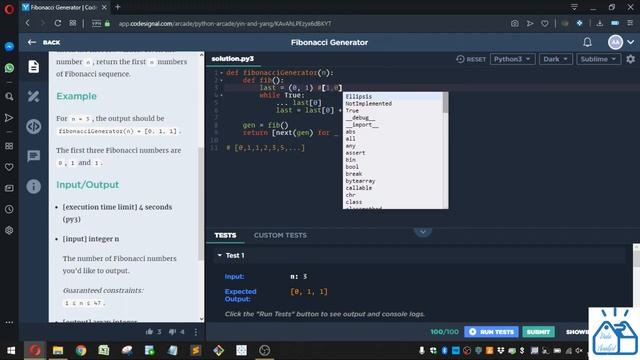The width and height of the screenshot is (640, 360).
Task: Reload the page
Action: (x=58, y=23)
